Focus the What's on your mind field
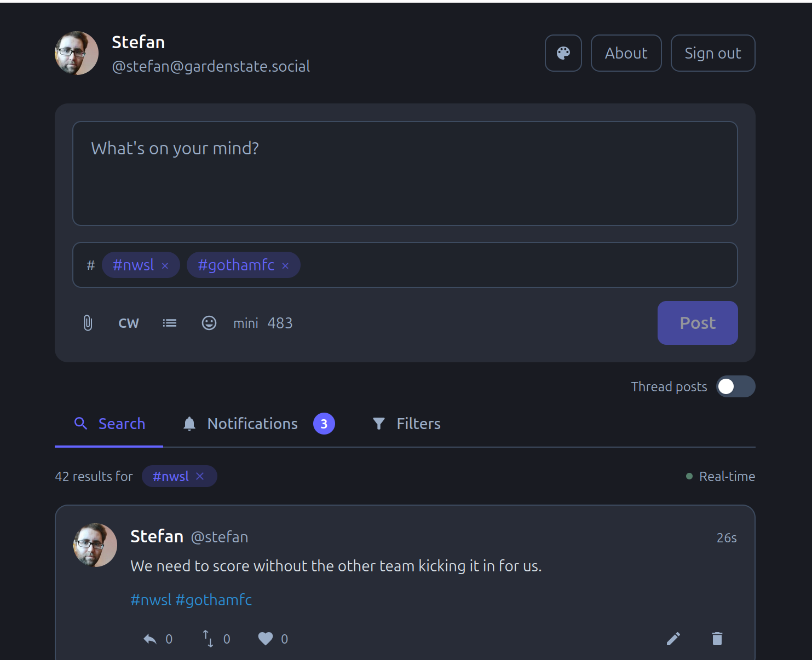812x660 pixels. [405, 173]
